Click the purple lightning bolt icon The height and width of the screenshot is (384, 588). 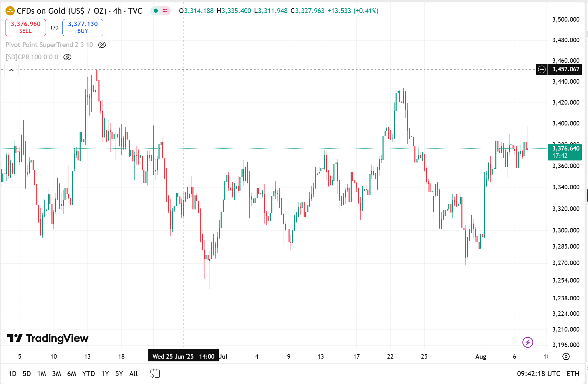click(528, 342)
